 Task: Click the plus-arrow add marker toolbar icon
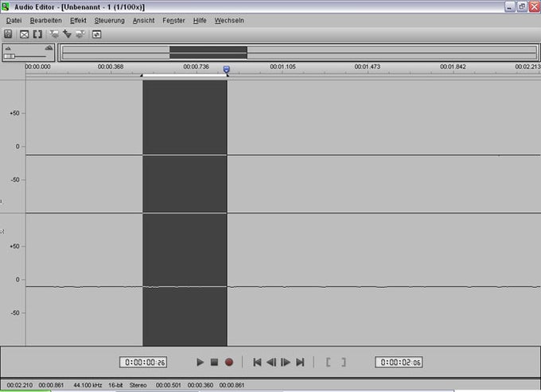[x=67, y=34]
